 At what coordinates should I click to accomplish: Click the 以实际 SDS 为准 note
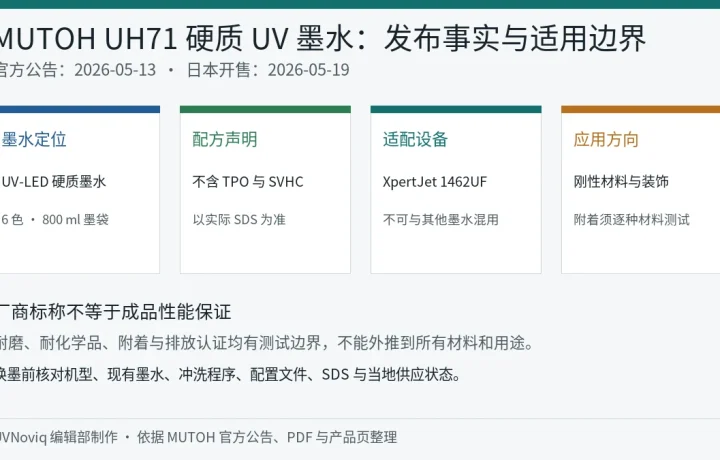pos(239,219)
